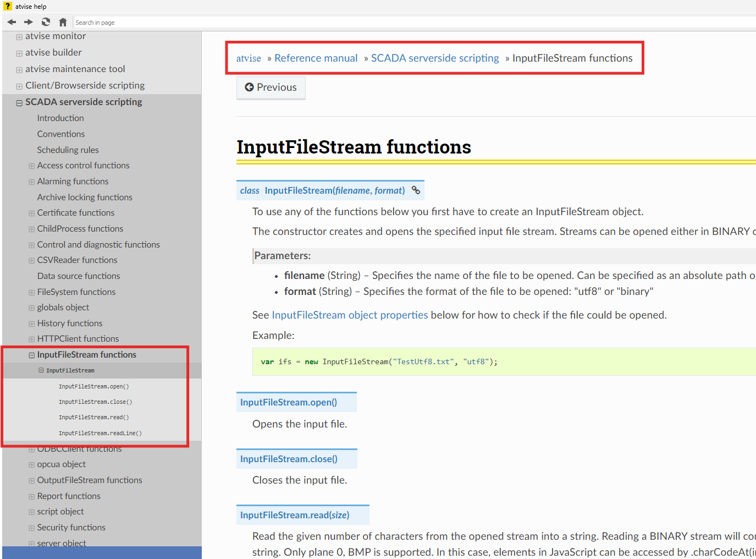Reload the help page with refresh icon
Viewport: 756px width, 559px height.
point(46,22)
